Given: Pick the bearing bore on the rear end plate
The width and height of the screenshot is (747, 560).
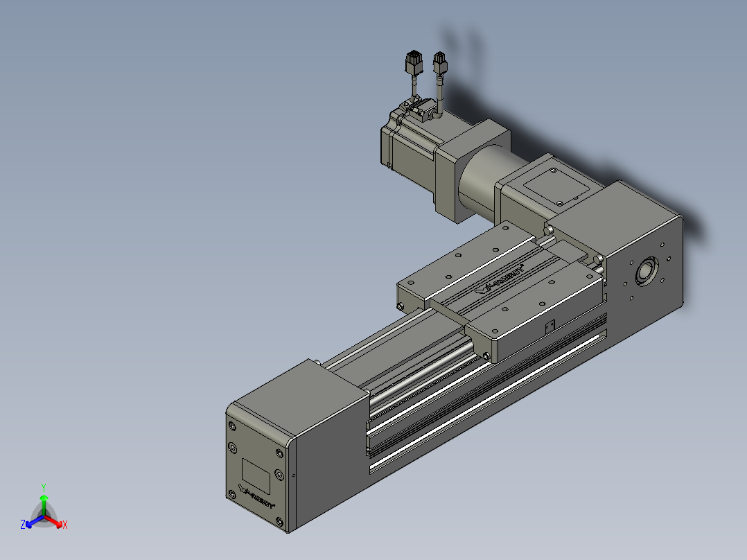Looking at the screenshot, I should pos(647,271).
